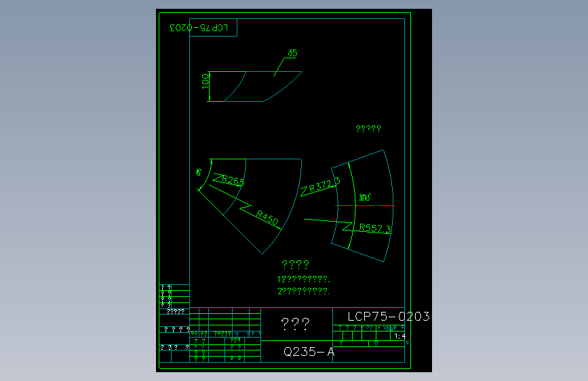The width and height of the screenshot is (588, 381).
Task: Click LCP75-0203 drawing number in title block
Action: pyautogui.click(x=389, y=317)
